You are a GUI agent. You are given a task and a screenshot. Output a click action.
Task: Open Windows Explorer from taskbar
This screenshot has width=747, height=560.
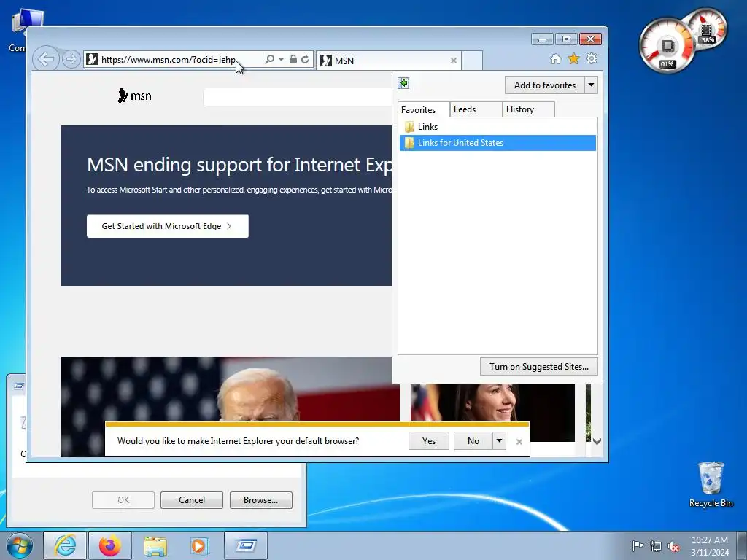point(155,545)
